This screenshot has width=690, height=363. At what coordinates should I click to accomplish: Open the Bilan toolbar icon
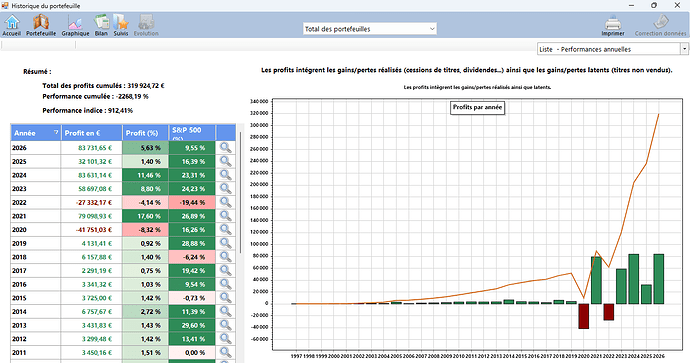[101, 25]
